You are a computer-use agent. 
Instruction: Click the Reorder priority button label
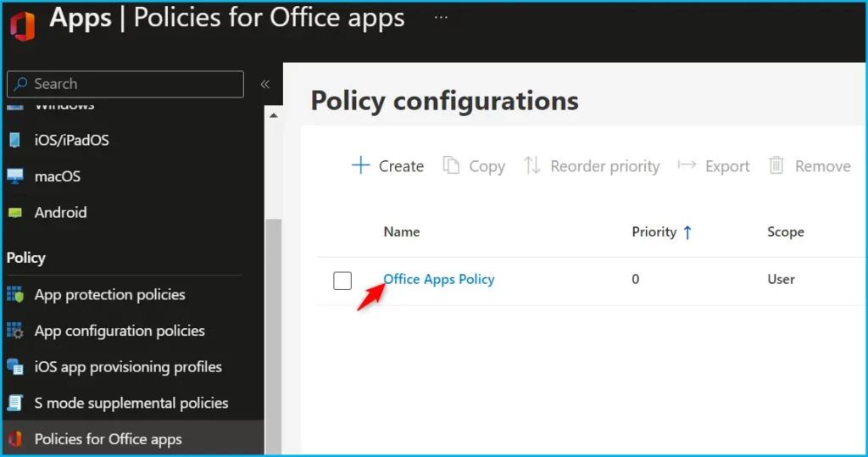coord(605,166)
